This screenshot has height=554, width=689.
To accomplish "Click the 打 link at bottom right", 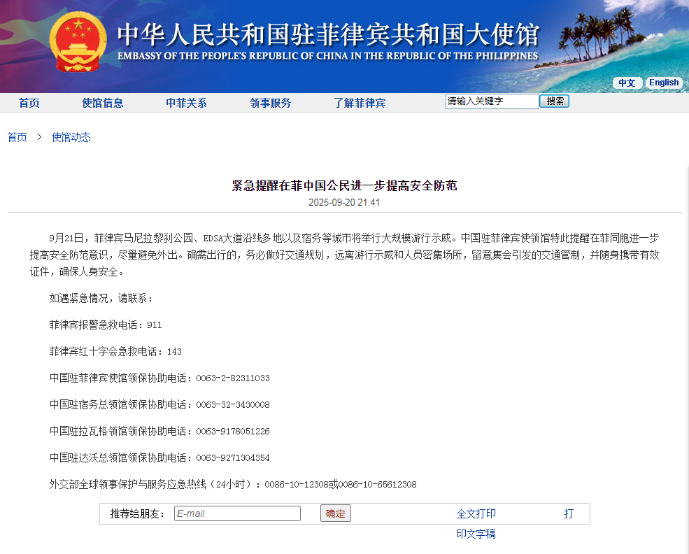I will coord(568,514).
